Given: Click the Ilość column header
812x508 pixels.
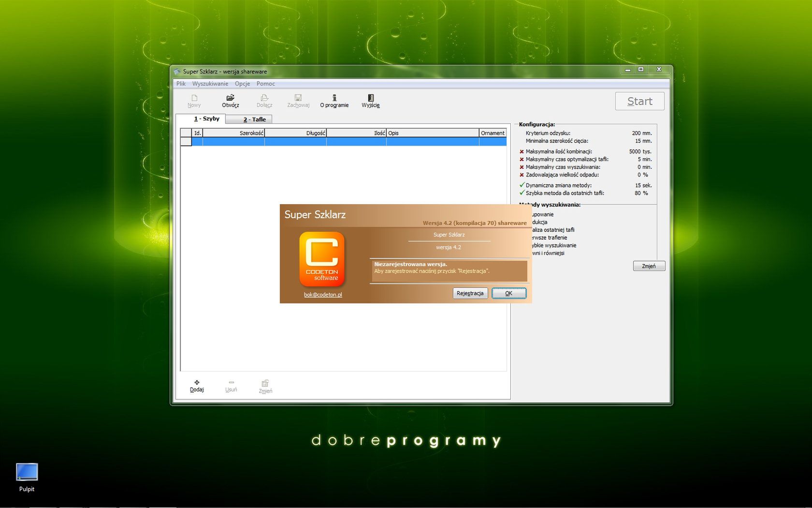Looking at the screenshot, I should click(x=356, y=133).
